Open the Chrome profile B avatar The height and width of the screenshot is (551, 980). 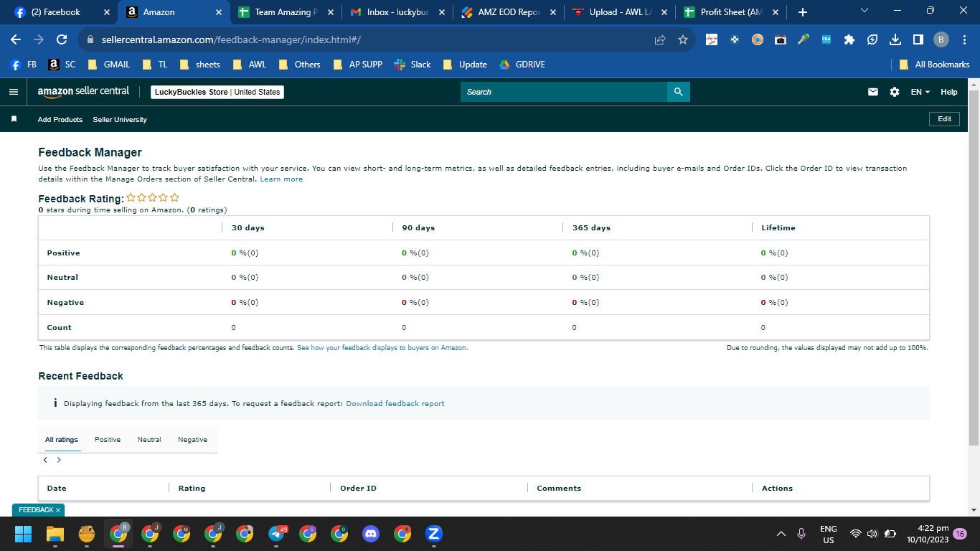pos(941,40)
